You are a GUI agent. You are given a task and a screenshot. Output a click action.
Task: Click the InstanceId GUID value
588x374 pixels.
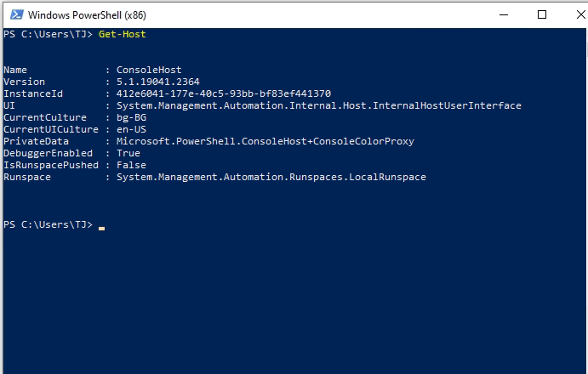(x=224, y=93)
